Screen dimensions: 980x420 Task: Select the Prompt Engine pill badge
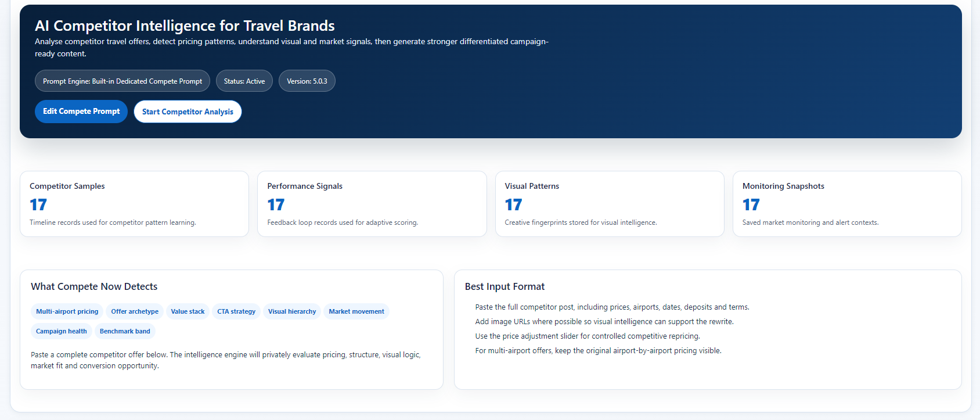(123, 81)
